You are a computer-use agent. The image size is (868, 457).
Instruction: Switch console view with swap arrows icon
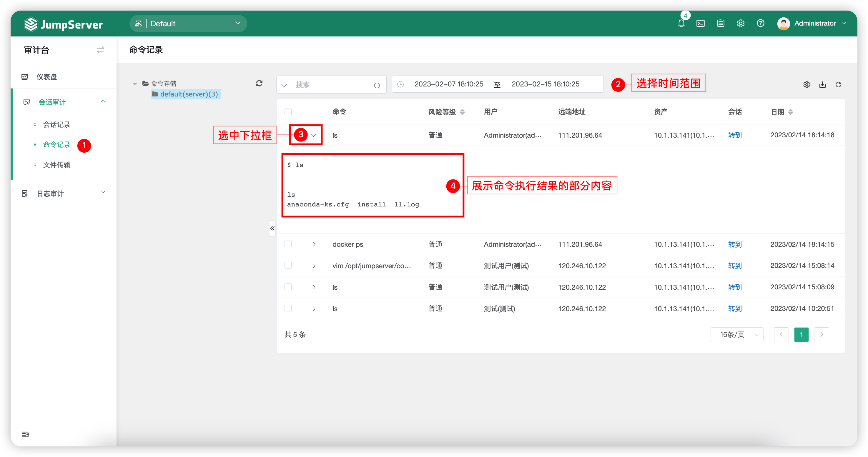pos(100,50)
